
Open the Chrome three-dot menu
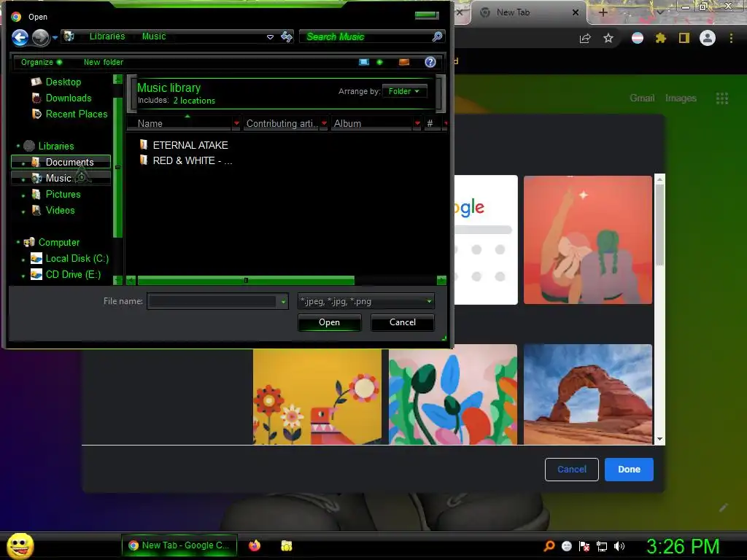(x=731, y=38)
